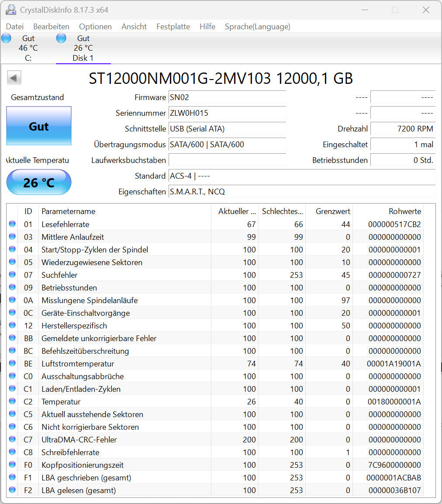Screen dimensions: 442x504
Task: Click the empty Laufwerksbuchstaben field
Action: pos(227,160)
